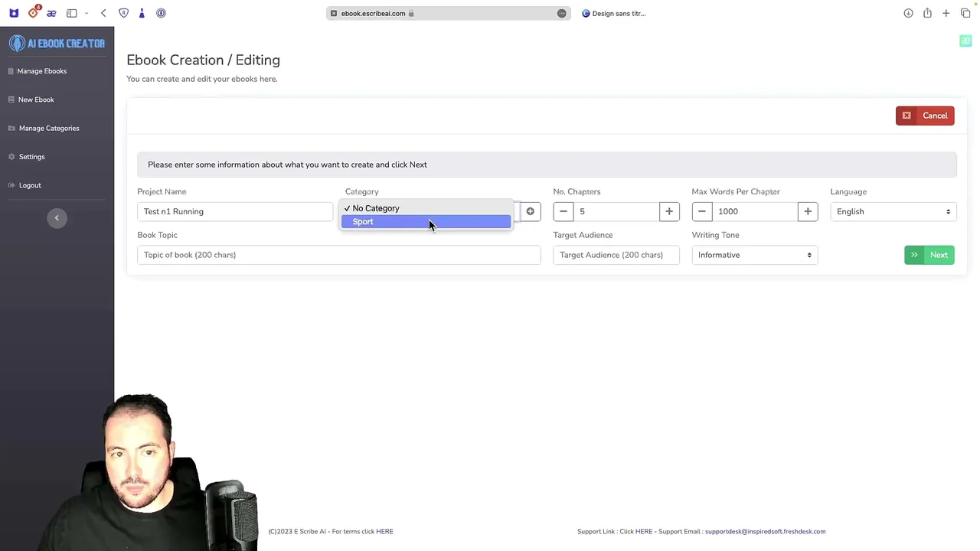The width and height of the screenshot is (980, 551).
Task: Open the terms HERE link
Action: (x=384, y=531)
